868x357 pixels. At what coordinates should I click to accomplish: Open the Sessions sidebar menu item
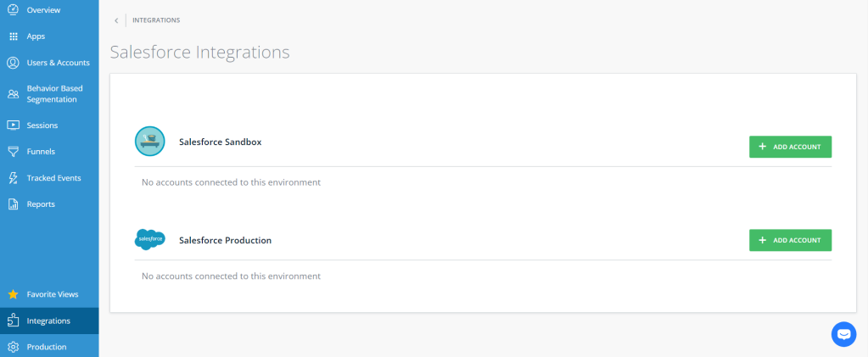42,126
